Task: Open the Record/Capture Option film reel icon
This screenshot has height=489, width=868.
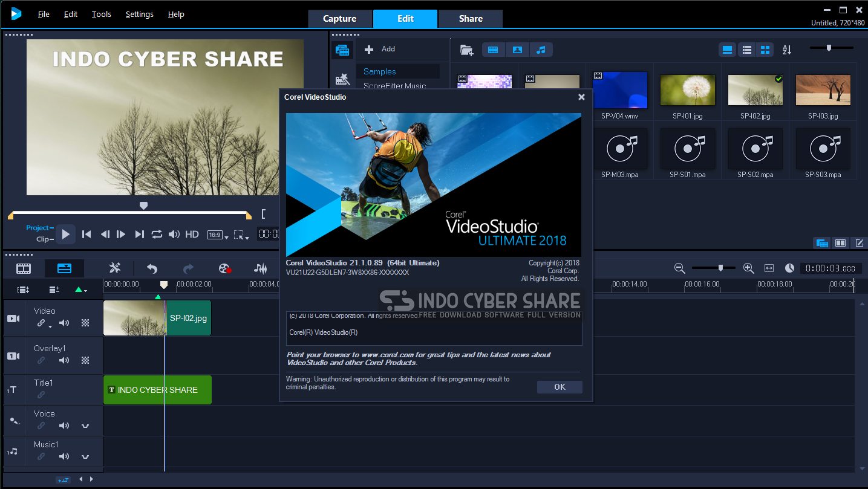Action: 225,268
